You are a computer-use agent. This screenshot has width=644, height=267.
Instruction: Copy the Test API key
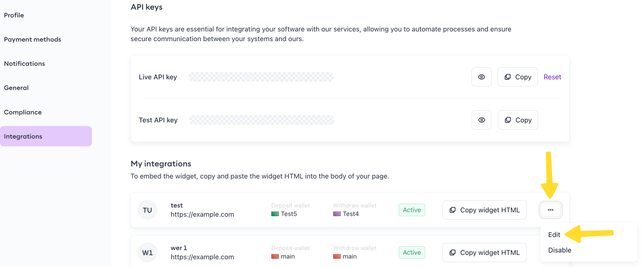517,120
